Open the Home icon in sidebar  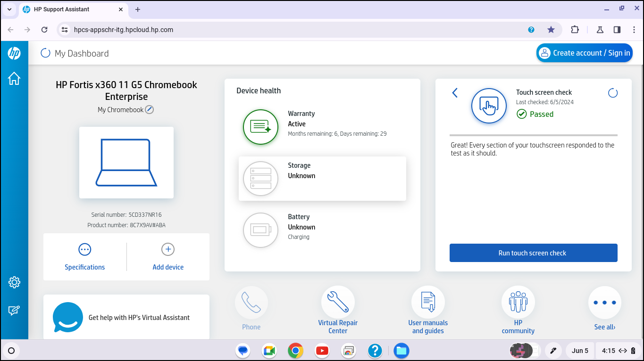14,78
